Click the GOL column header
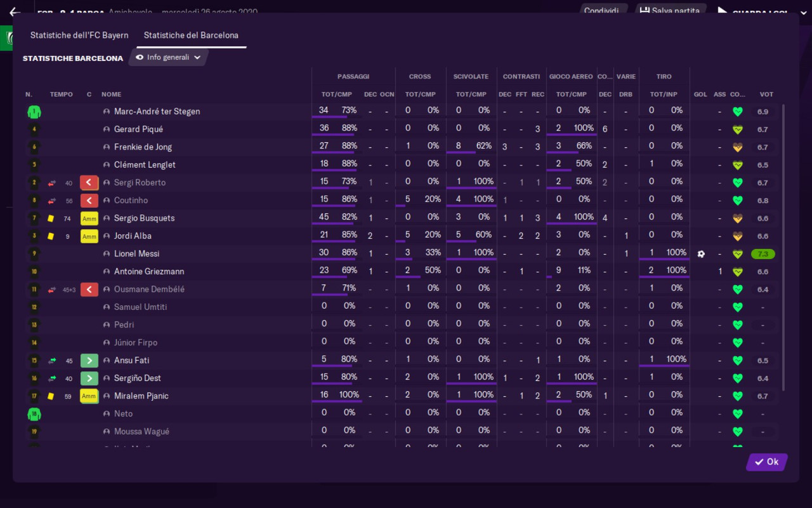812x508 pixels. (700, 95)
